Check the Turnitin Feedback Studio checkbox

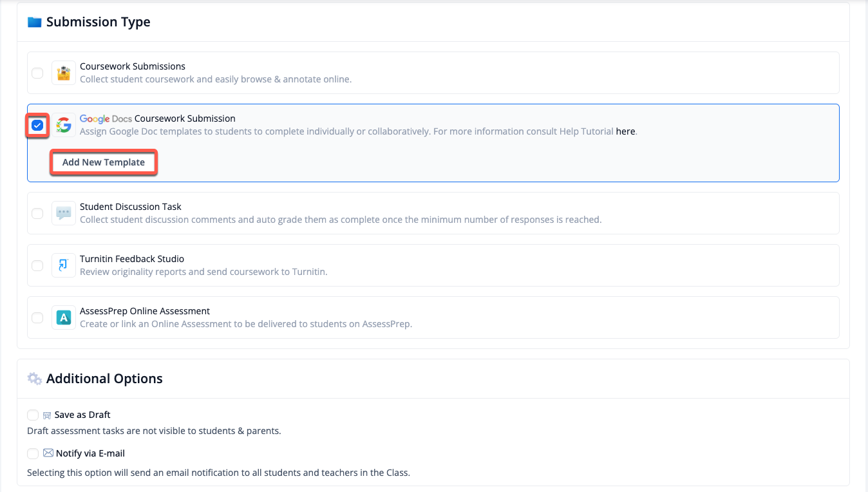point(37,265)
